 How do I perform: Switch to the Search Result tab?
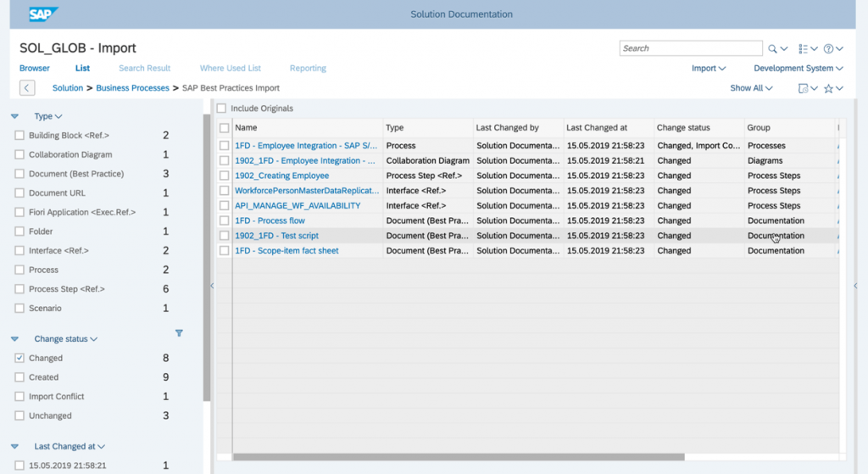point(144,68)
